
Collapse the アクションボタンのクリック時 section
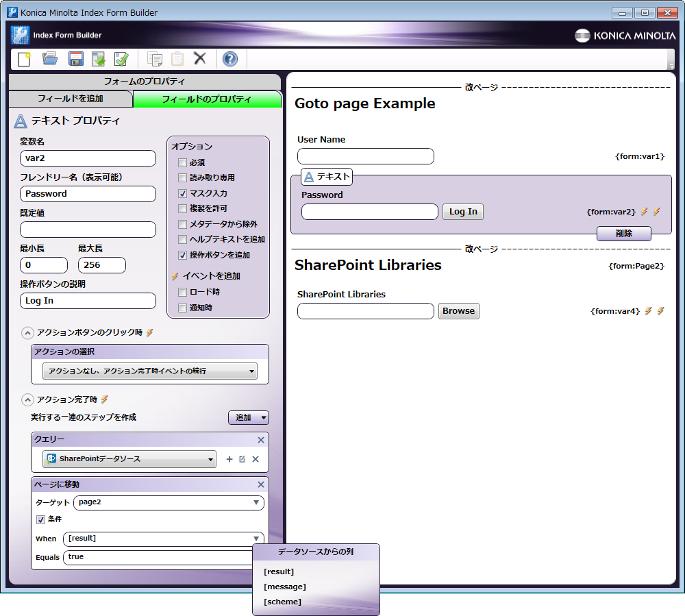[x=27, y=333]
